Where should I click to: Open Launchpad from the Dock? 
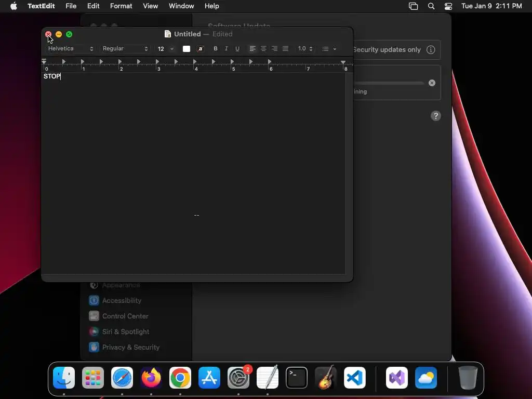point(93,378)
